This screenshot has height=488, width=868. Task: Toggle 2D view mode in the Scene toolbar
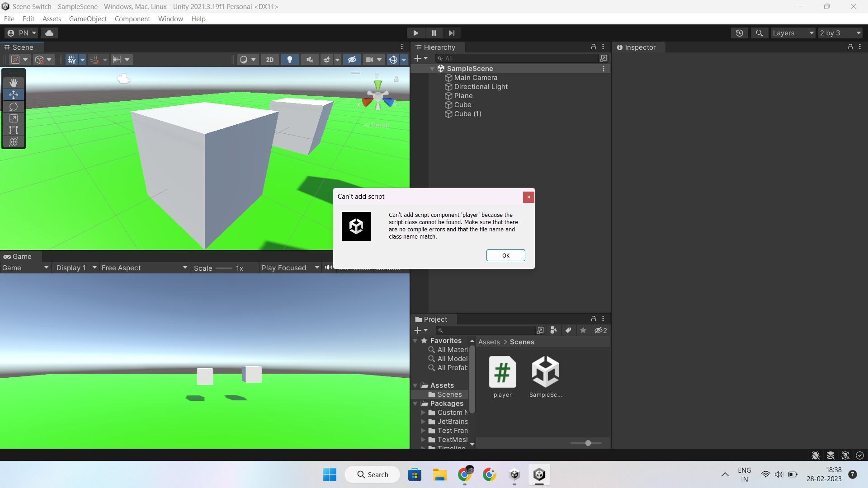coord(270,59)
